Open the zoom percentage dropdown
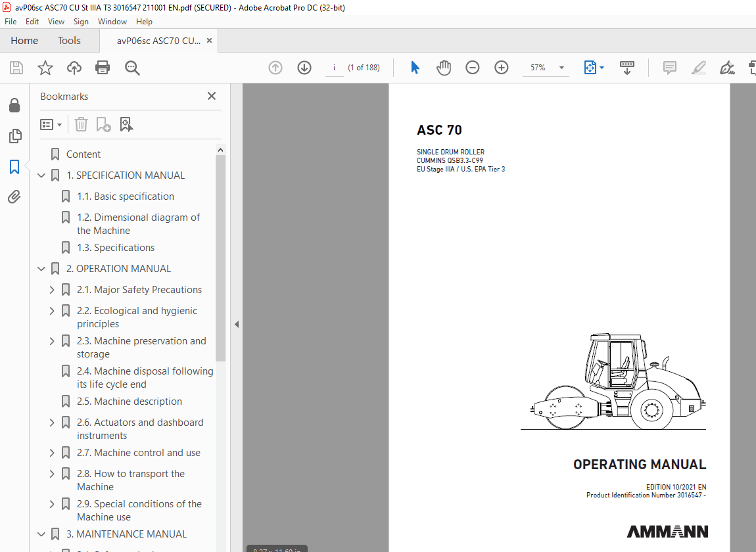The width and height of the screenshot is (756, 552). 560,68
